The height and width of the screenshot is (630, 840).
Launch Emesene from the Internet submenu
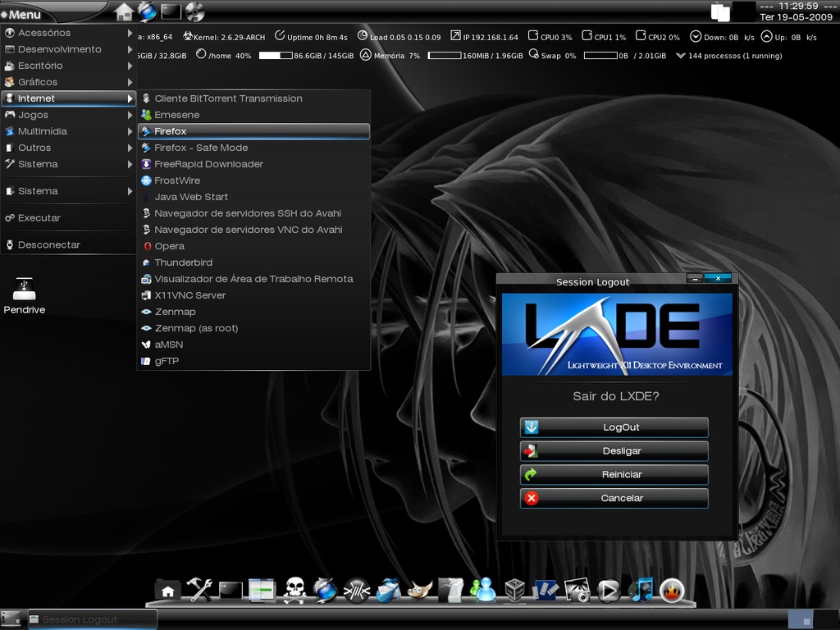pyautogui.click(x=254, y=115)
